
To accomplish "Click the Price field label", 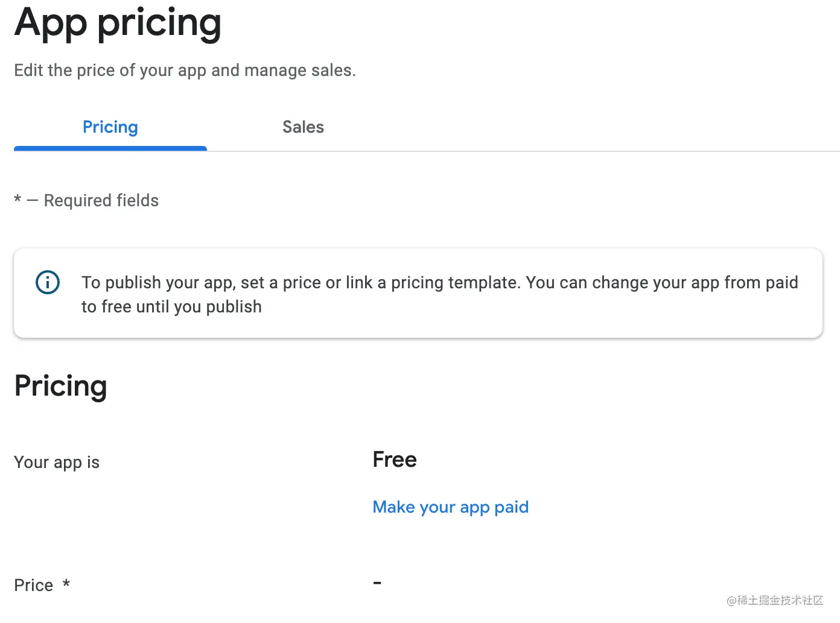I will 34,585.
